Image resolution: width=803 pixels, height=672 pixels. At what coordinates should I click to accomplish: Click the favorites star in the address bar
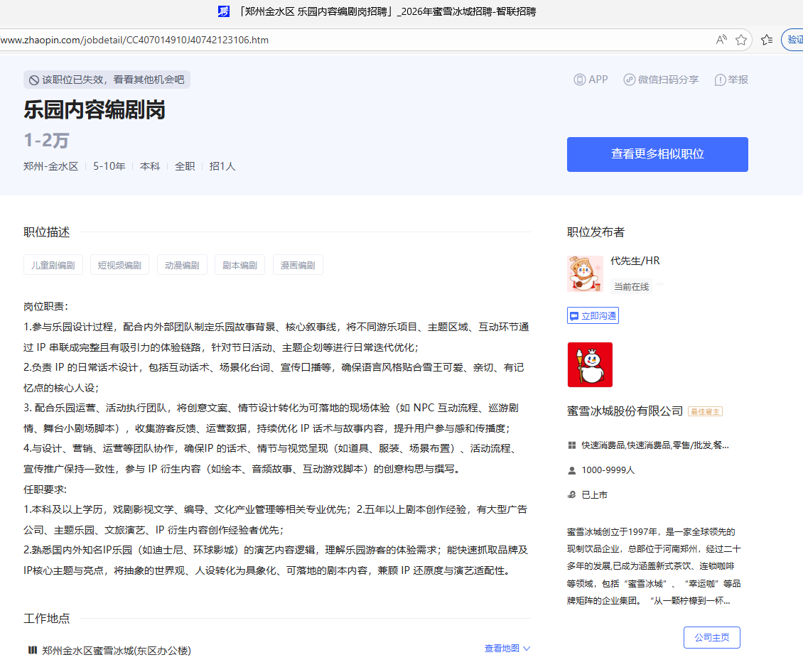[741, 40]
